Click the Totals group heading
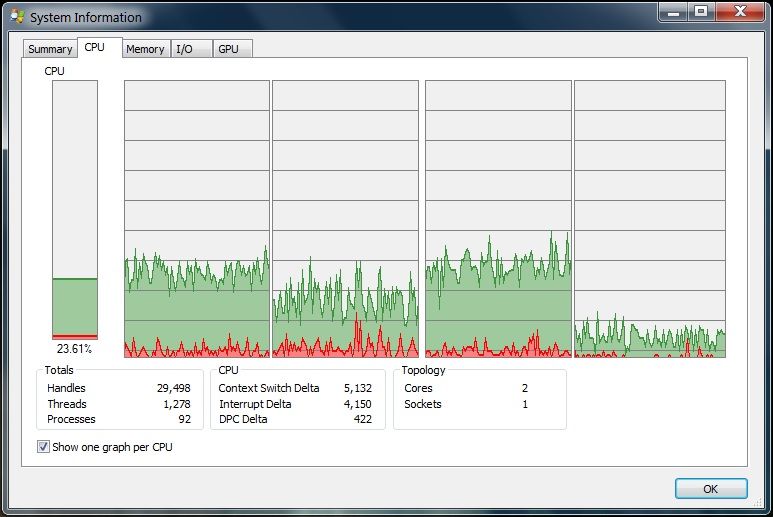 pos(59,370)
